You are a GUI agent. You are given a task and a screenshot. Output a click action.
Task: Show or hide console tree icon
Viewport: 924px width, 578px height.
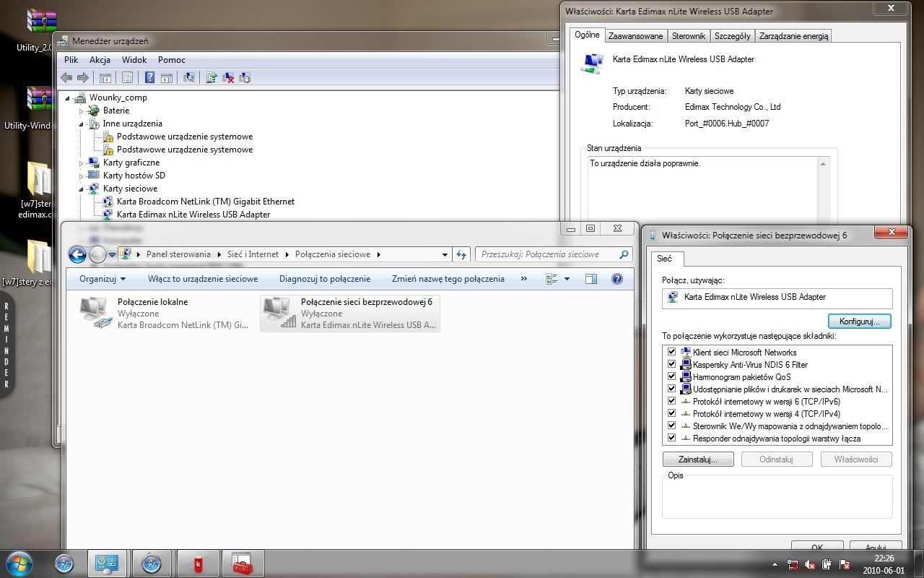pyautogui.click(x=105, y=77)
